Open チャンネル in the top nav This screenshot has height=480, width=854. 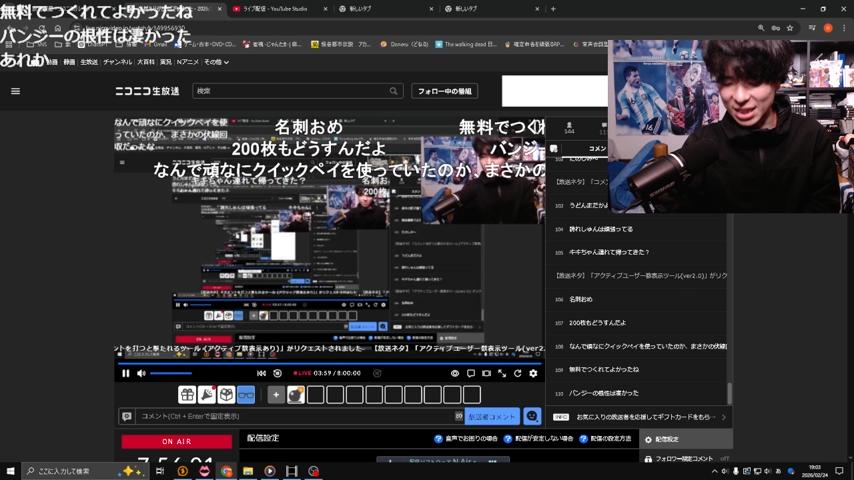pos(118,62)
